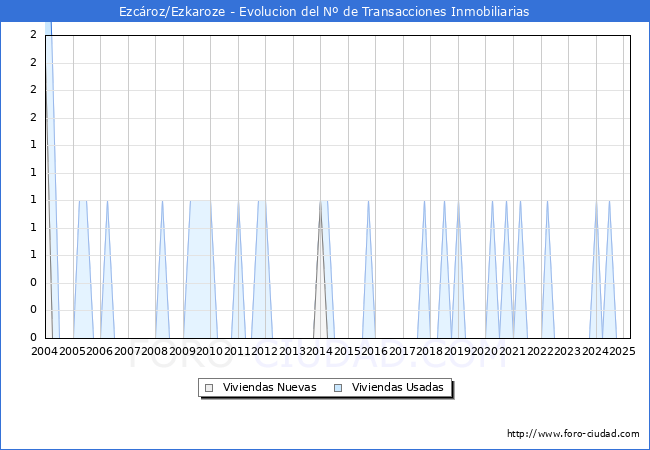Image resolution: width=650 pixels, height=450 pixels.
Task: Click the 2005 x-axis label
Action: (72, 351)
